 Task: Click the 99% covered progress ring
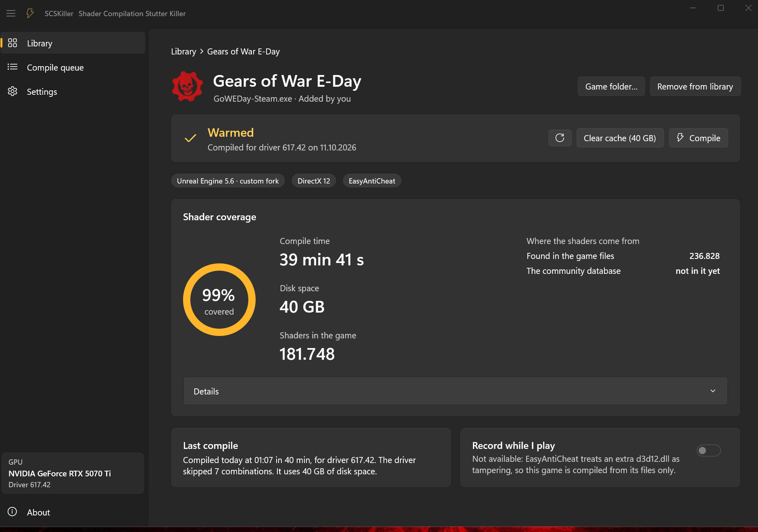click(219, 300)
